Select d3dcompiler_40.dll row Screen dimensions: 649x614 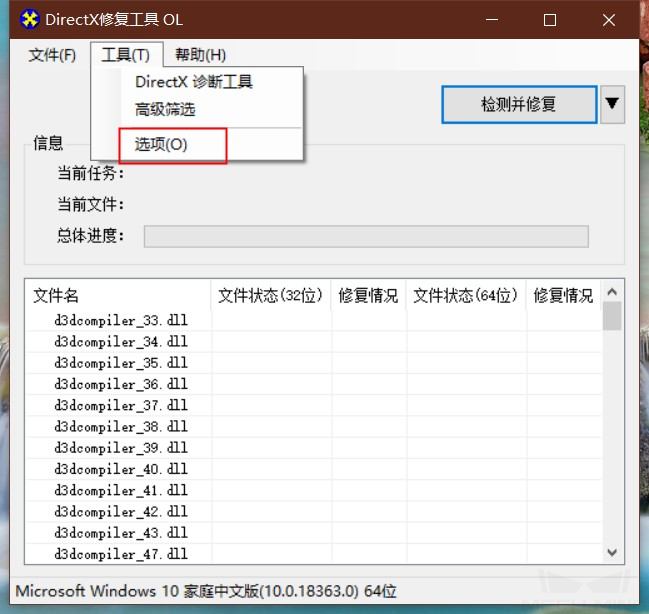(x=313, y=469)
